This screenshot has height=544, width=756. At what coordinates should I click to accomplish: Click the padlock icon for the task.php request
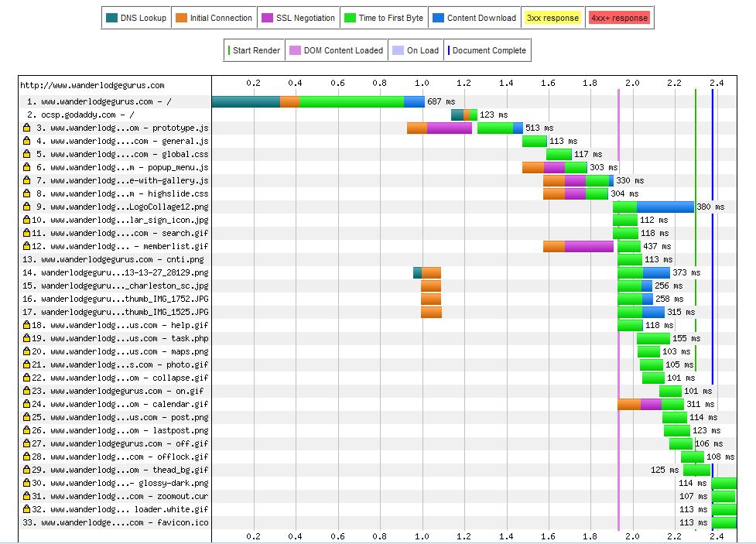pyautogui.click(x=26, y=338)
